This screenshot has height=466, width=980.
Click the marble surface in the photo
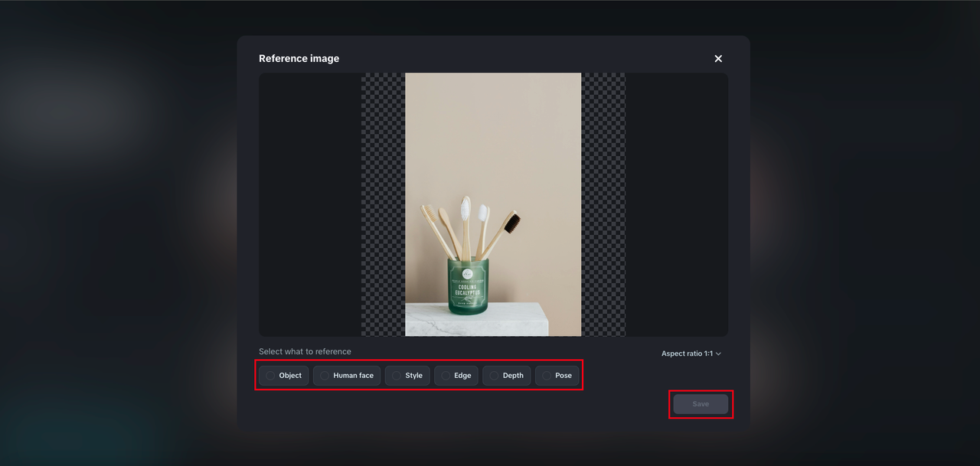475,321
